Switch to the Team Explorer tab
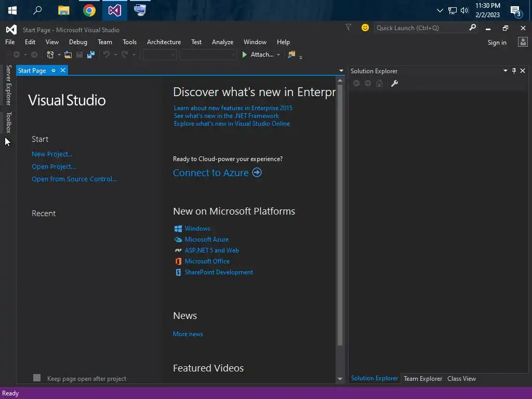This screenshot has height=399, width=532. pyautogui.click(x=423, y=379)
